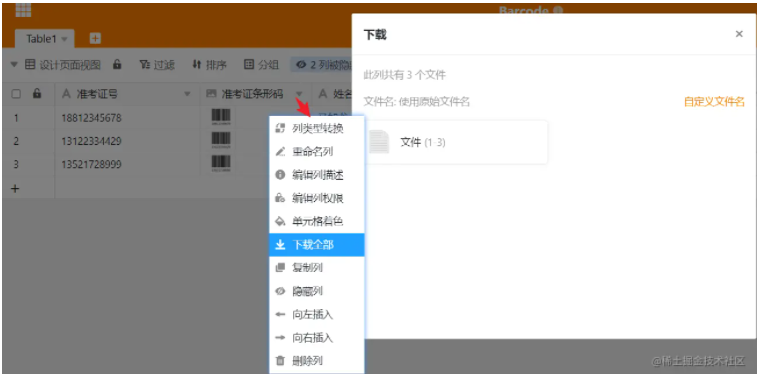Open the barcode thumbnail in row 1
The height and width of the screenshot is (374, 757).
click(221, 118)
